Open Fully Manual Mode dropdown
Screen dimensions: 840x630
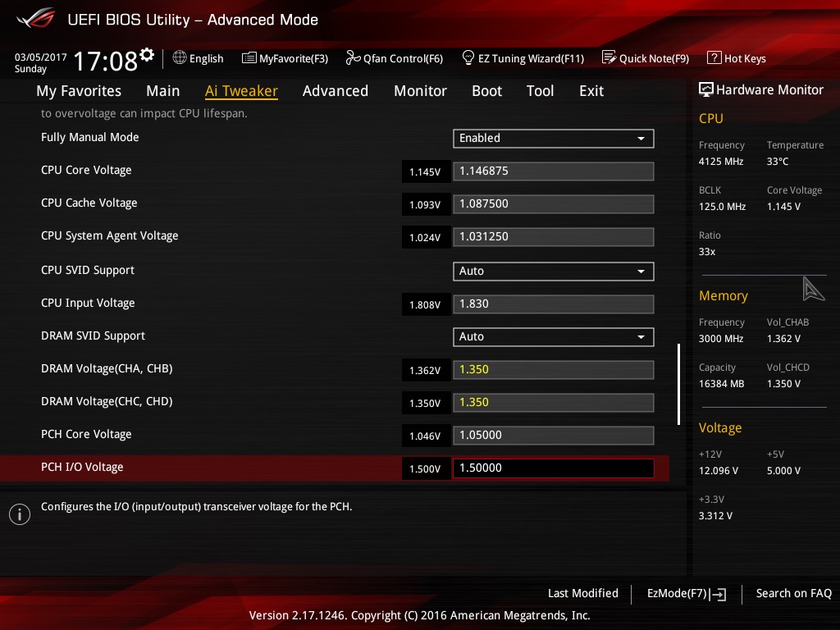tap(554, 138)
